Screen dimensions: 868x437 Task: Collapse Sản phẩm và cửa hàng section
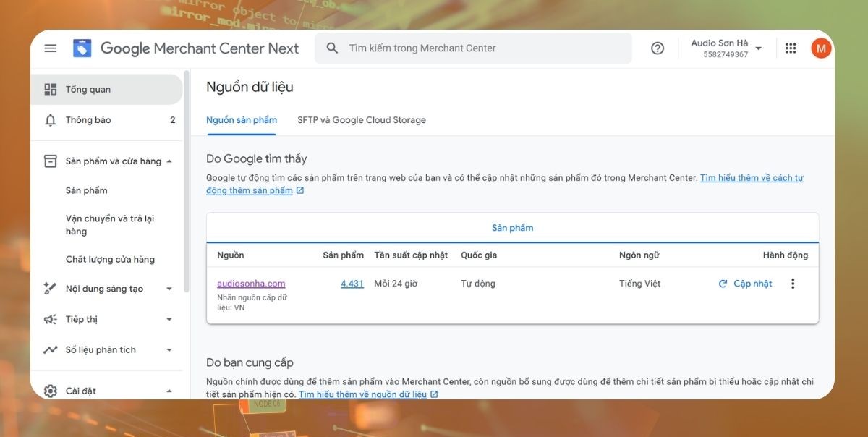(x=169, y=161)
